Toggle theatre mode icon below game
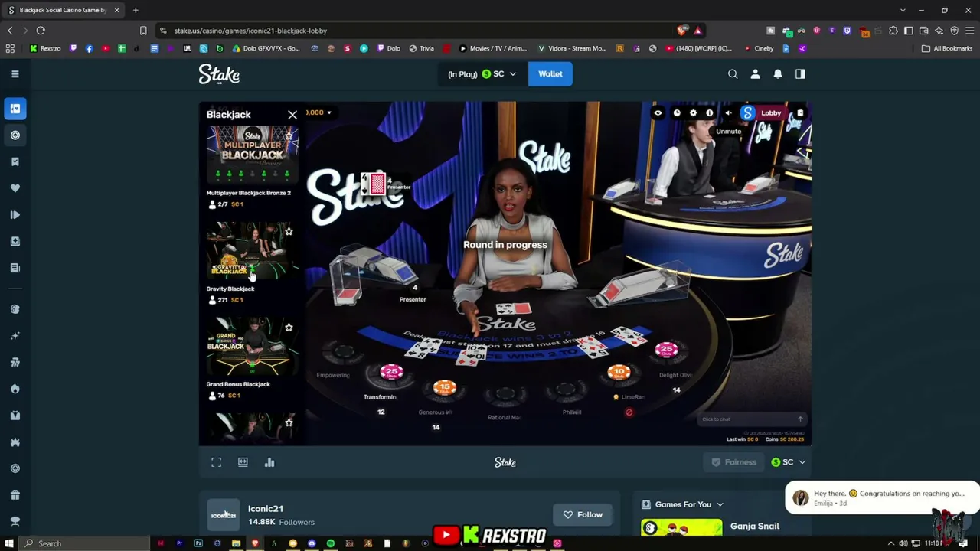 coord(243,462)
